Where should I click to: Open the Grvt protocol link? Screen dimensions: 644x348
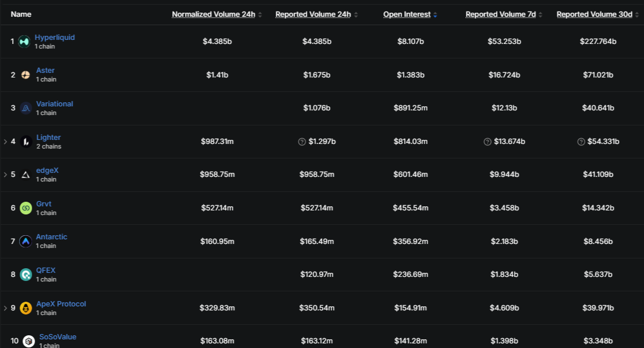43,204
